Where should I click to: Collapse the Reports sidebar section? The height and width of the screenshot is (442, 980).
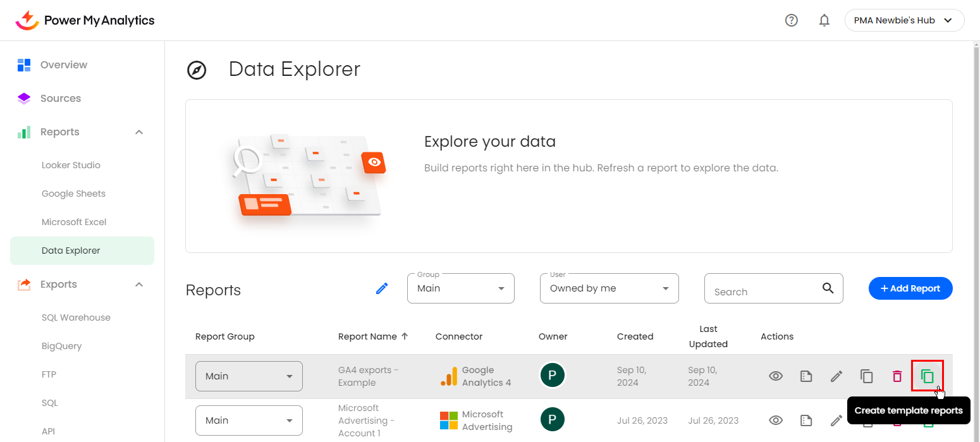coord(139,132)
